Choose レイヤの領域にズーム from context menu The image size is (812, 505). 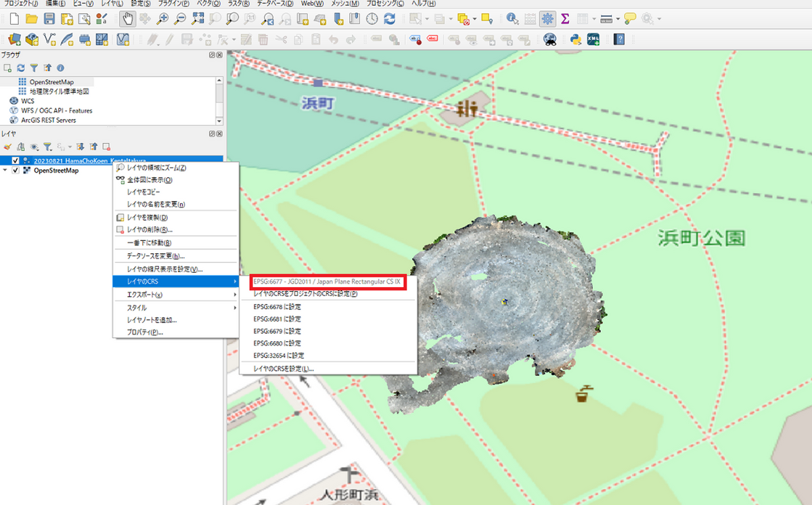pyautogui.click(x=156, y=168)
